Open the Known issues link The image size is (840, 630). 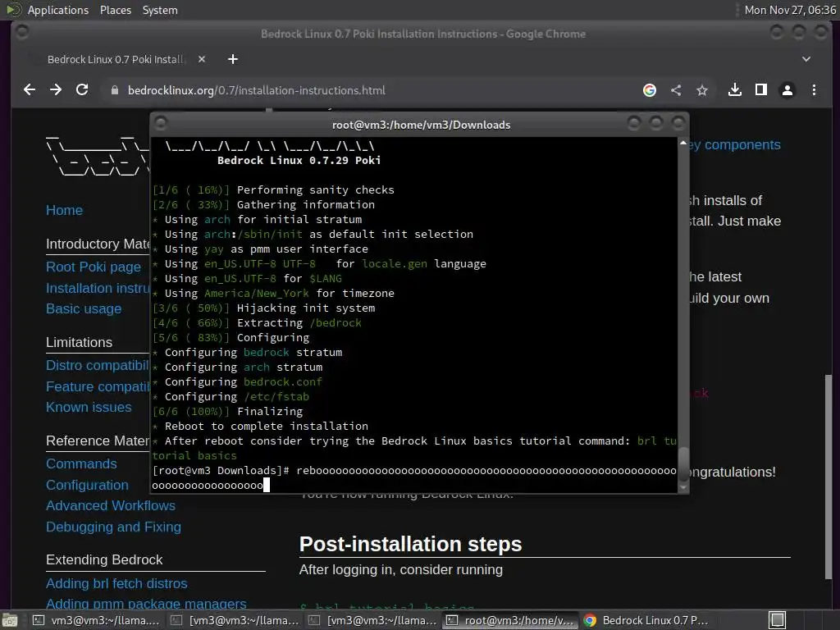[89, 407]
